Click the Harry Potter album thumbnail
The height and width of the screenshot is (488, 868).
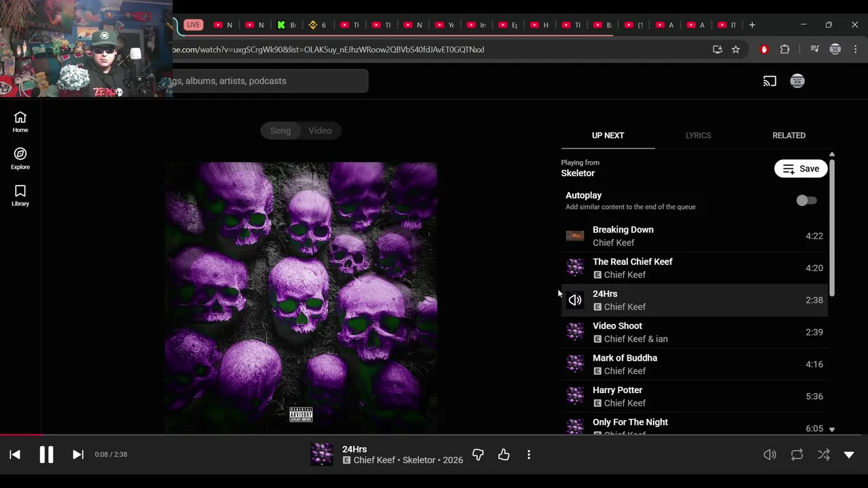[575, 396]
